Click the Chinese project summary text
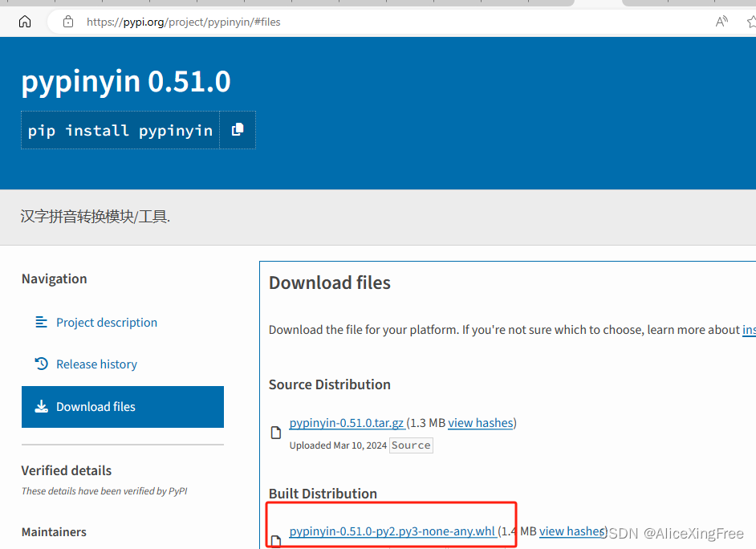The width and height of the screenshot is (756, 549). (96, 217)
